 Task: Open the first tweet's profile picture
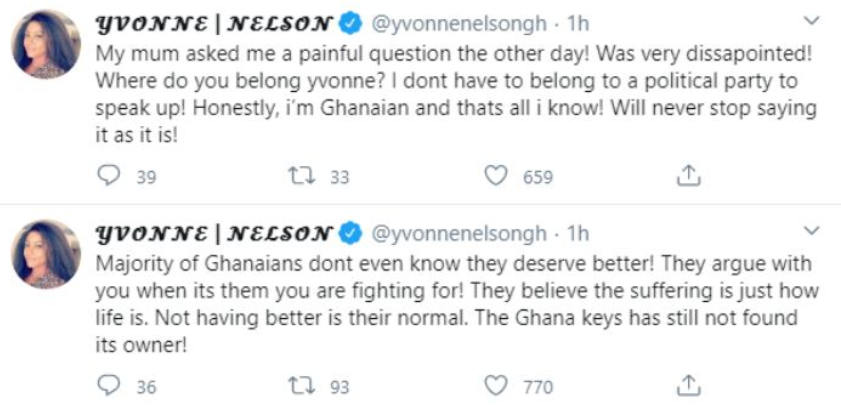46,45
